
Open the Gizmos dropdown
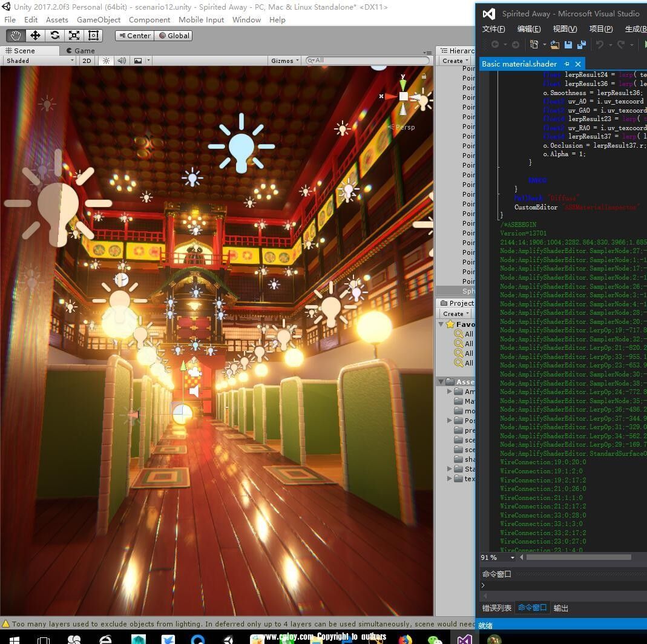284,61
